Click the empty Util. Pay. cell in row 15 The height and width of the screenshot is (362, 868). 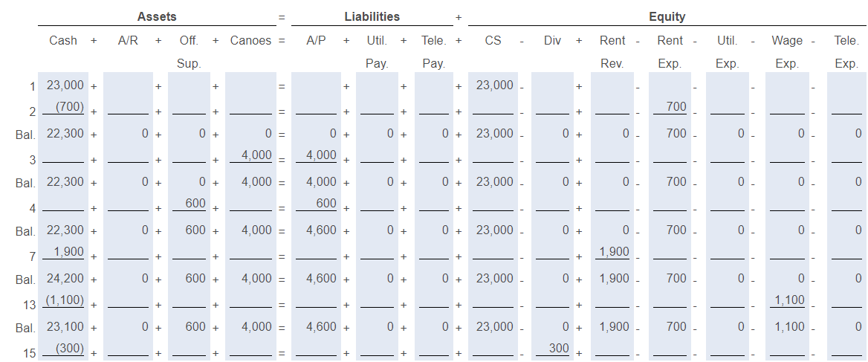click(x=377, y=348)
